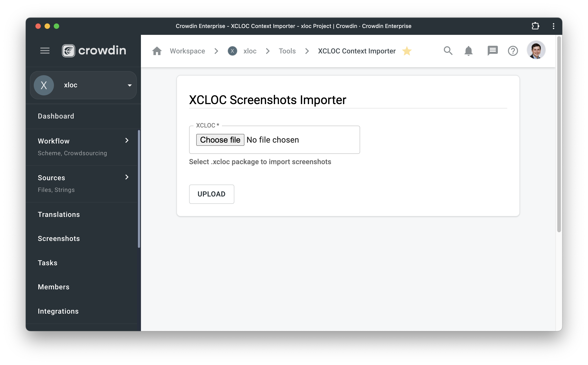
Task: Click XCLOC Context Importer breadcrumb
Action: (x=357, y=51)
